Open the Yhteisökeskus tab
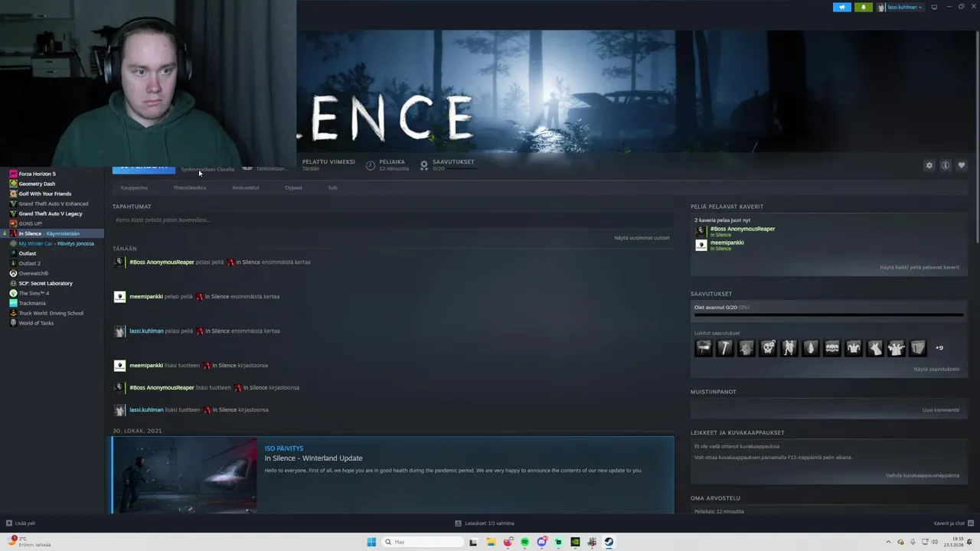Image resolution: width=980 pixels, height=551 pixels. pos(189,187)
